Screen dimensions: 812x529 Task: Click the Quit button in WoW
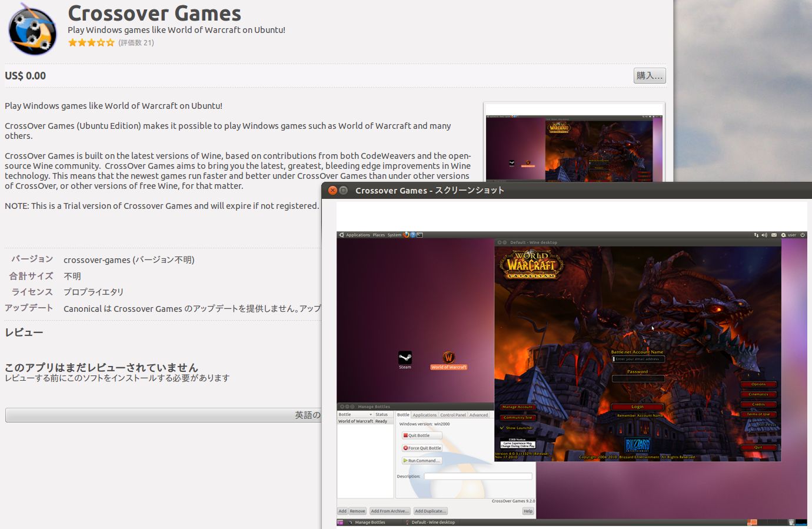coord(758,447)
